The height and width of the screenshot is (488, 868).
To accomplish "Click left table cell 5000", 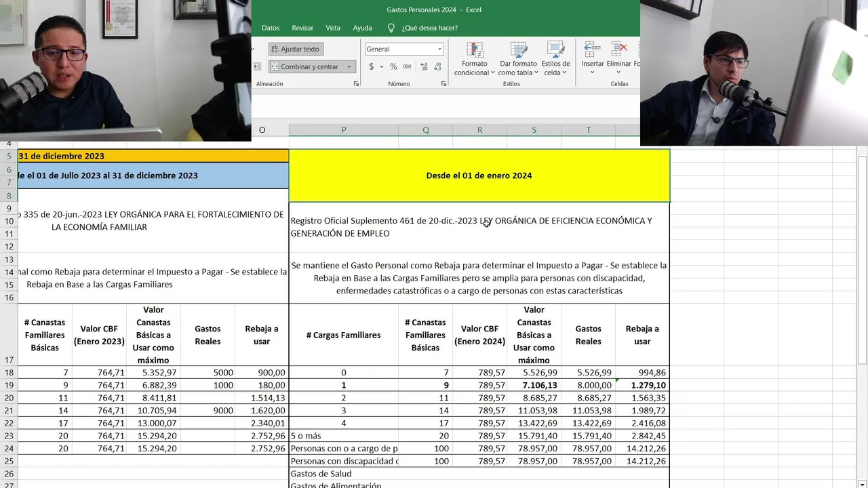I will (208, 373).
